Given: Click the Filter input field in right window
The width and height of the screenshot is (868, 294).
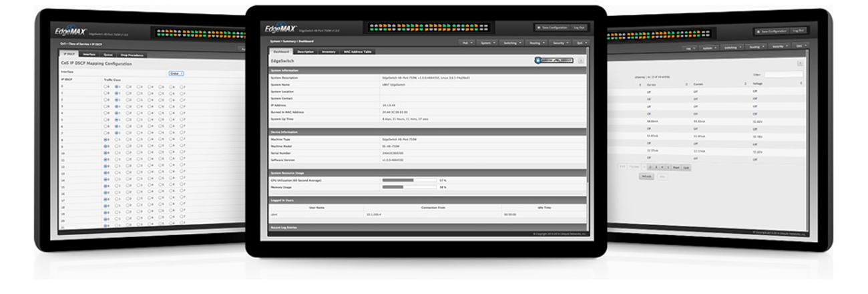Looking at the screenshot, I should pyautogui.click(x=784, y=74).
